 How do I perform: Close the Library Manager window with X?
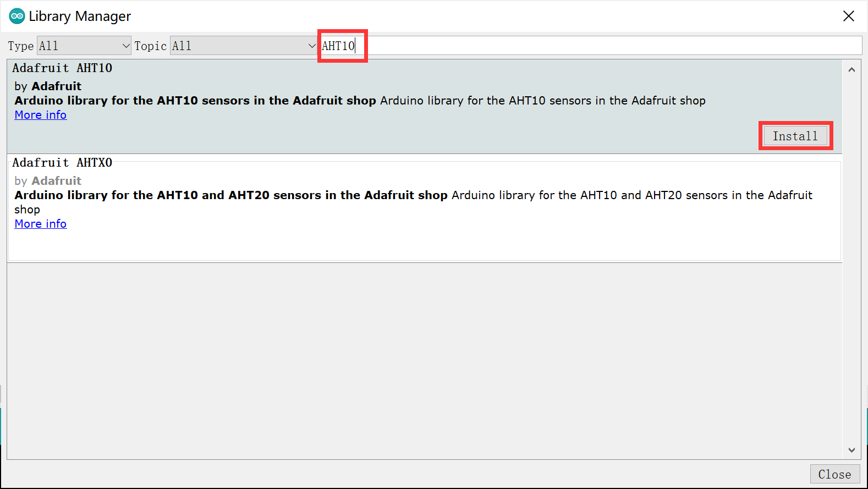(848, 16)
